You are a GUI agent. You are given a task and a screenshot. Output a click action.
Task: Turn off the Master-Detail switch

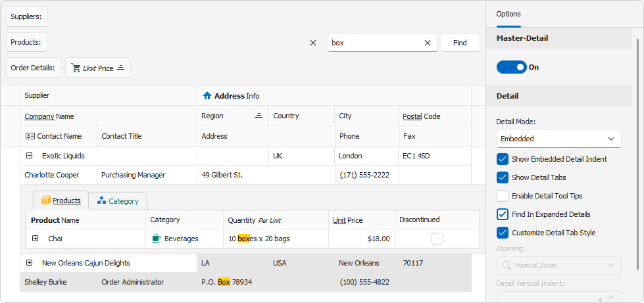[x=511, y=67]
